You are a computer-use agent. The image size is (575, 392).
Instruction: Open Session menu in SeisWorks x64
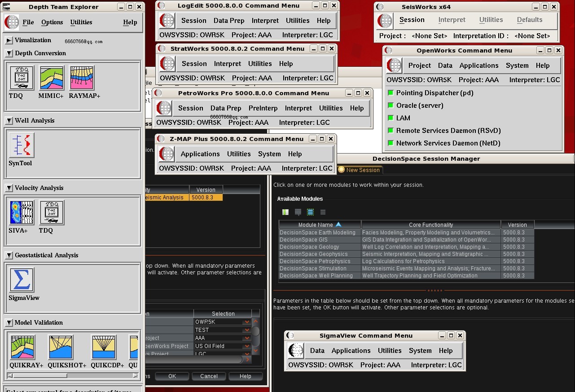[412, 20]
